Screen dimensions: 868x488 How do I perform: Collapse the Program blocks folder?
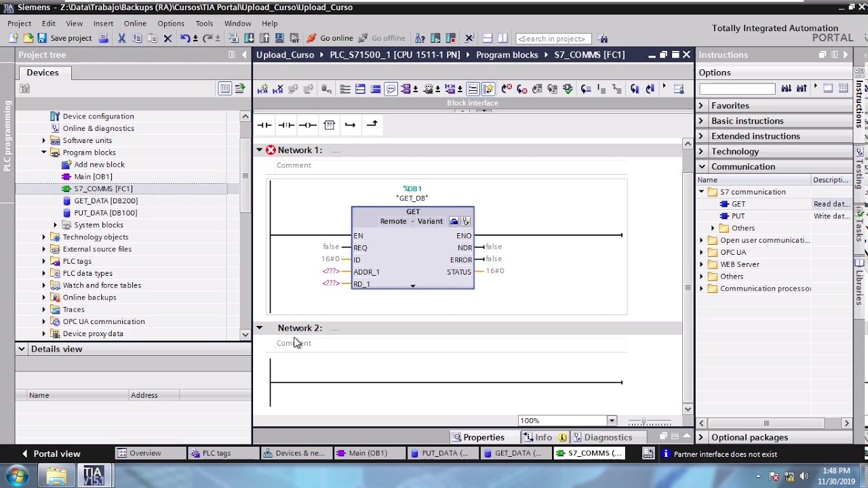(44, 152)
